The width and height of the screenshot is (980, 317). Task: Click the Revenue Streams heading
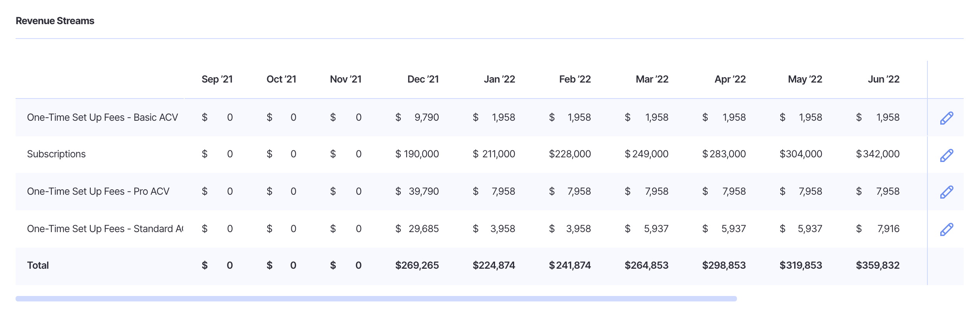coord(55,21)
